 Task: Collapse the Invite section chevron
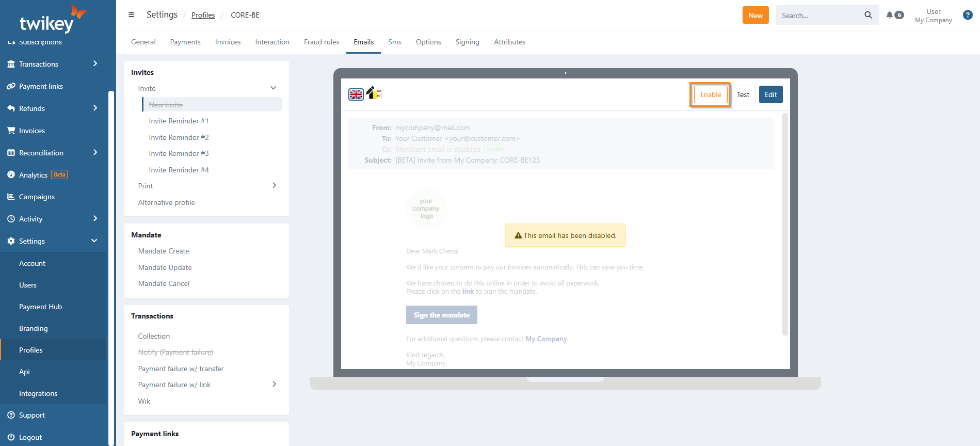(x=273, y=88)
